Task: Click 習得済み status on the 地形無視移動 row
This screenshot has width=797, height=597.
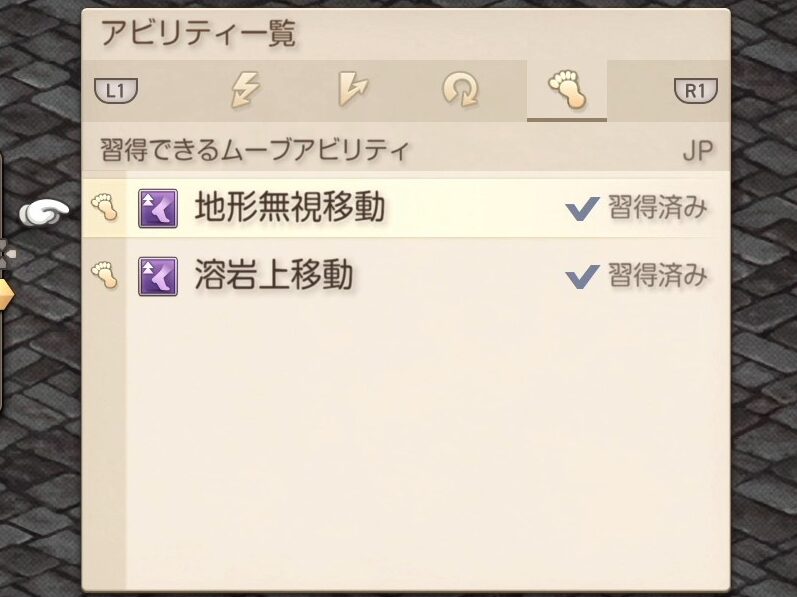Action: click(657, 209)
